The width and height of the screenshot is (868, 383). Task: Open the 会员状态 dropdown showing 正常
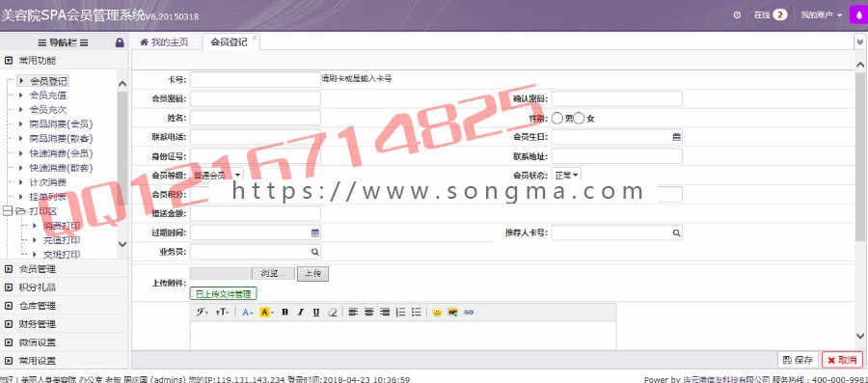(x=566, y=175)
